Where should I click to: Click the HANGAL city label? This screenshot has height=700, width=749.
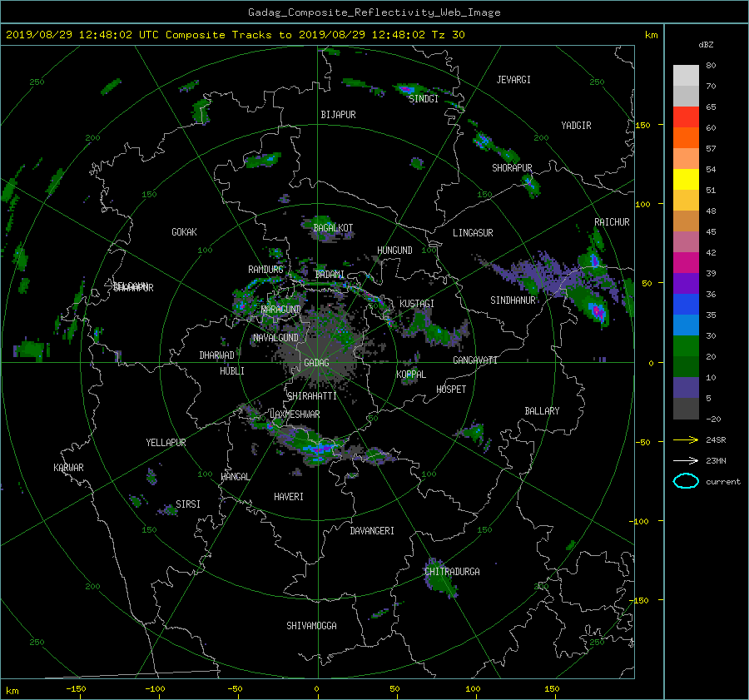point(235,477)
